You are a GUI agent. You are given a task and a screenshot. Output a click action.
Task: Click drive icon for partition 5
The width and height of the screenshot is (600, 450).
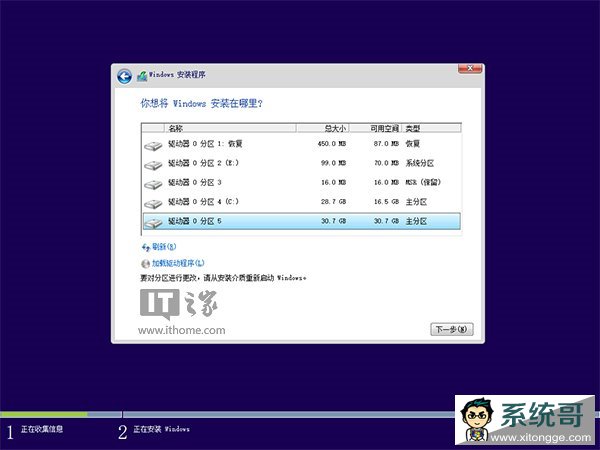[153, 223]
